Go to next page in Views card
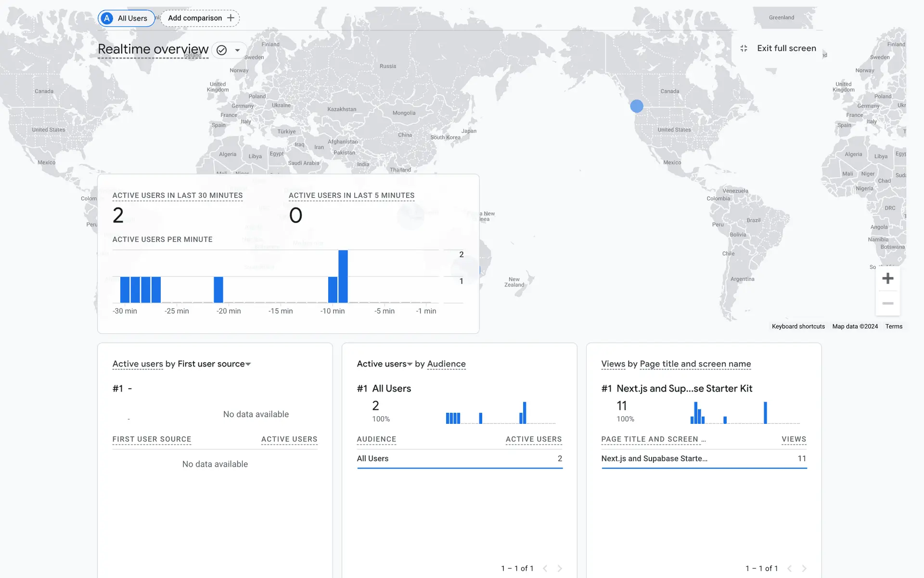Image resolution: width=924 pixels, height=578 pixels. (804, 568)
